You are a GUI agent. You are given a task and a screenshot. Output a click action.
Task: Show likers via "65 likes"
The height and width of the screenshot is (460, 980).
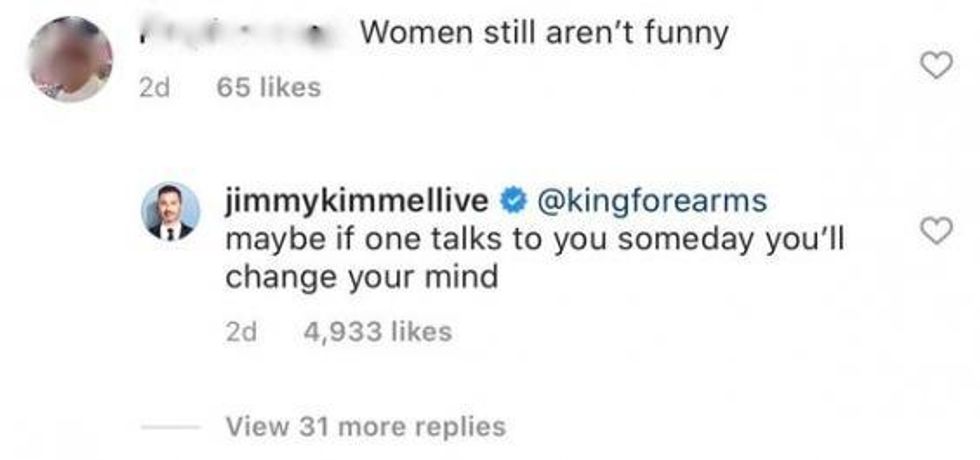(268, 88)
